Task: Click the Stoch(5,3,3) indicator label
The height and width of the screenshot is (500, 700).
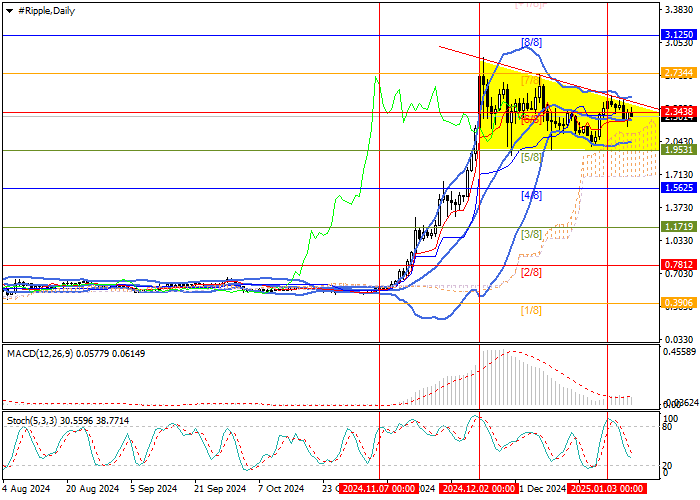Action: [32, 422]
